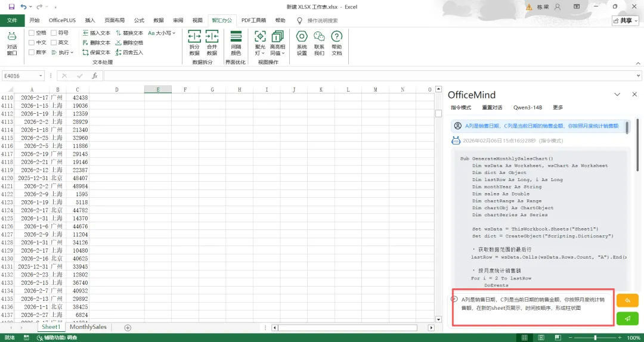
Task: Open the undo history dropdown arrow
Action: point(30,7)
